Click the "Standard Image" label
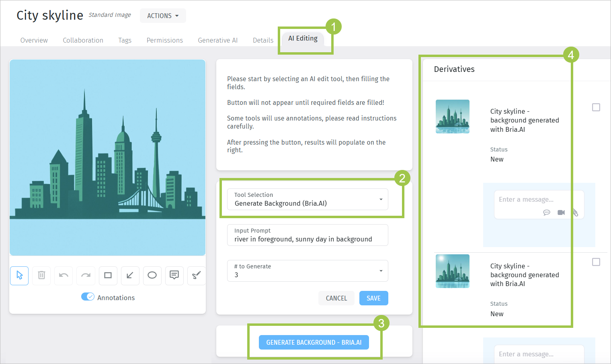 coord(110,15)
